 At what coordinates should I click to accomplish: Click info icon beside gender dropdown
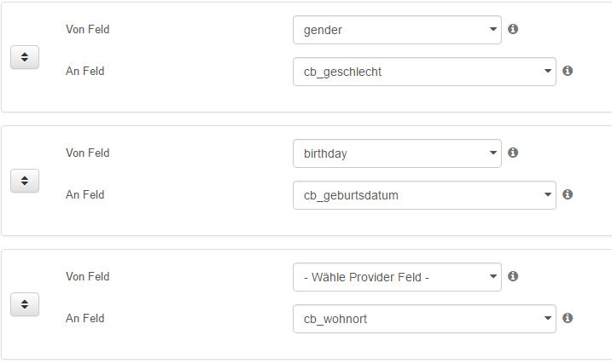click(513, 29)
